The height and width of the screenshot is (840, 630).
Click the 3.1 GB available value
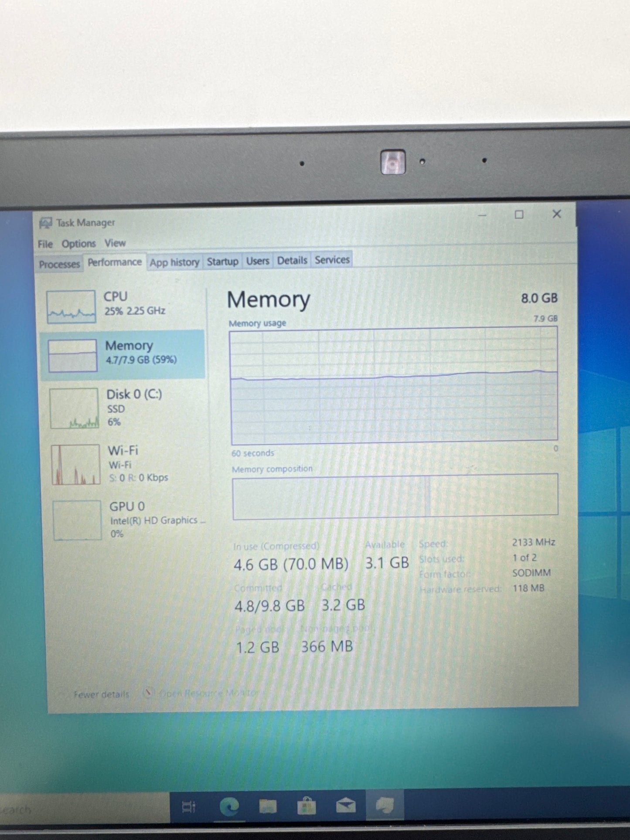point(387,563)
